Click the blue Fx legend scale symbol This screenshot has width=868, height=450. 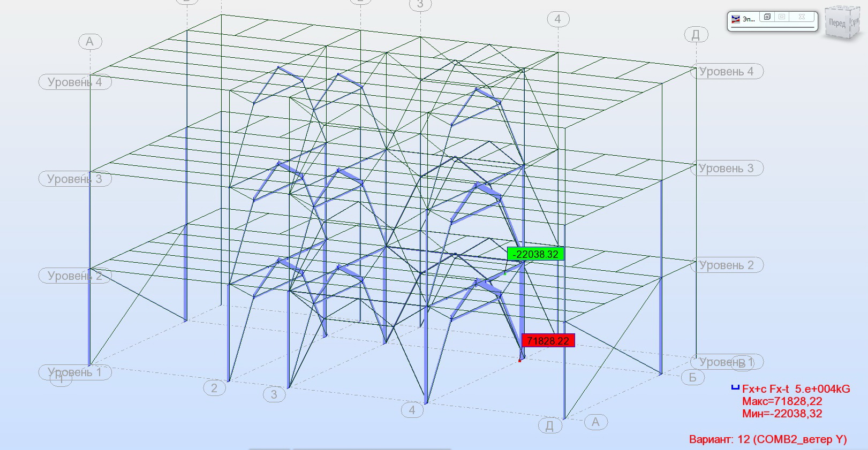click(x=735, y=387)
